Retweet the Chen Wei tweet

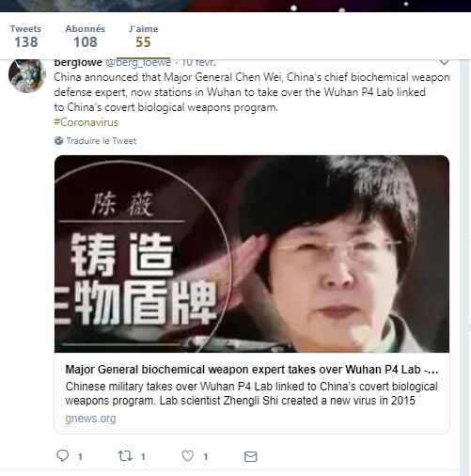[x=125, y=455]
